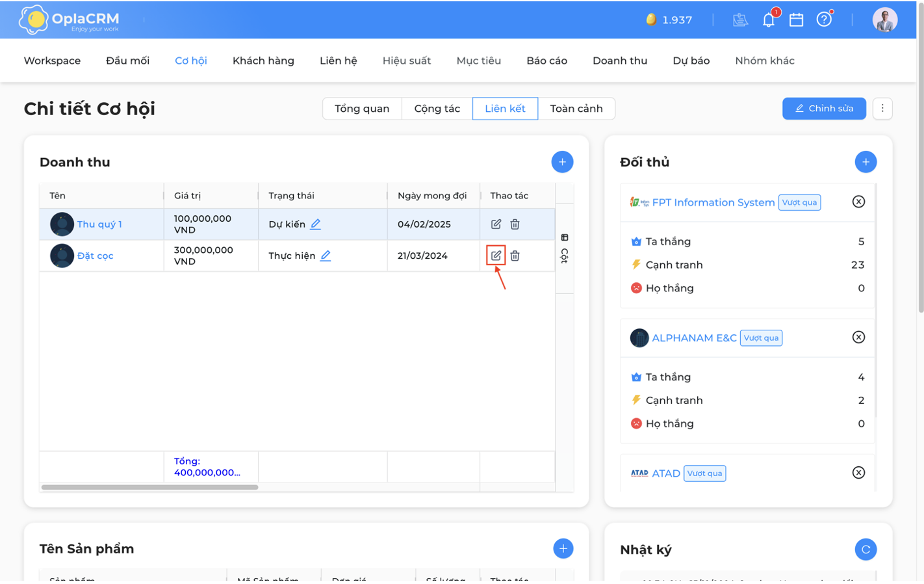The height and width of the screenshot is (584, 924).
Task: Click Vượt qua tag on ATAD
Action: click(x=704, y=473)
